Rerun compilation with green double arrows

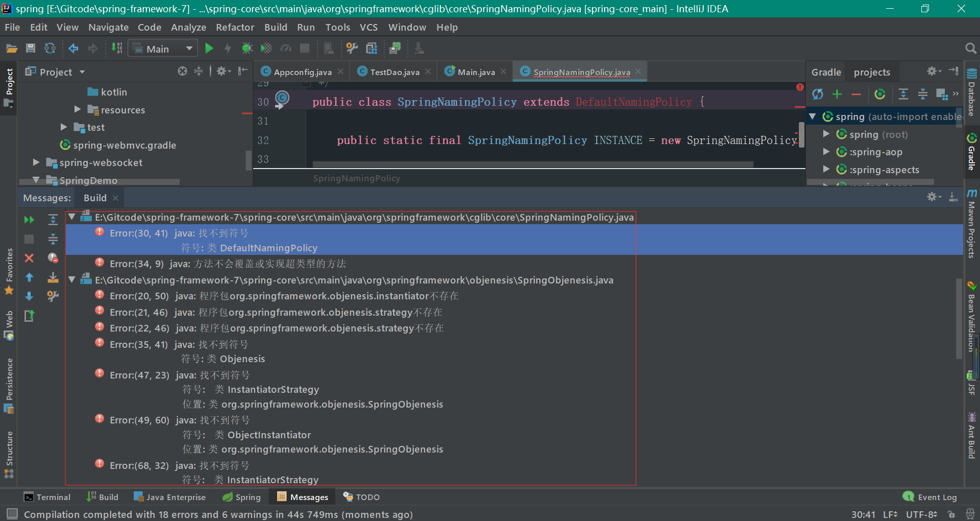pos(29,220)
